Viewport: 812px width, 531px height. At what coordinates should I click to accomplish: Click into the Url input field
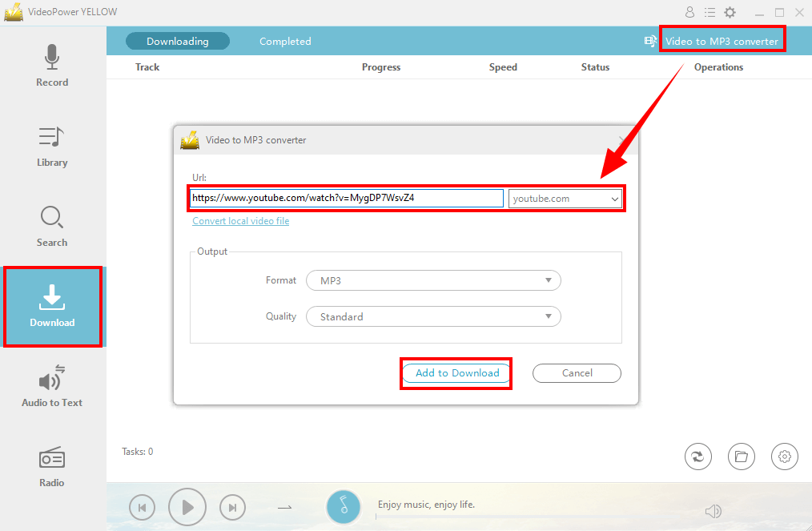coord(347,198)
